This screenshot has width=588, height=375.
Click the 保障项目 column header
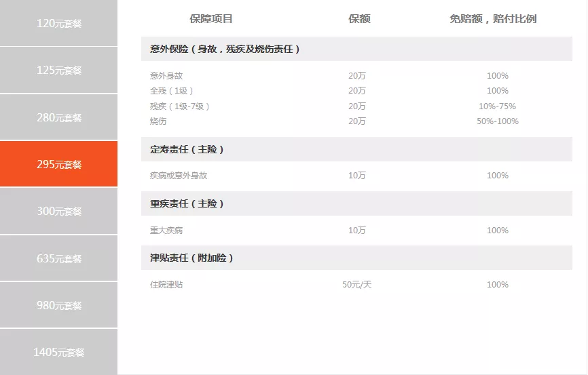[210, 19]
